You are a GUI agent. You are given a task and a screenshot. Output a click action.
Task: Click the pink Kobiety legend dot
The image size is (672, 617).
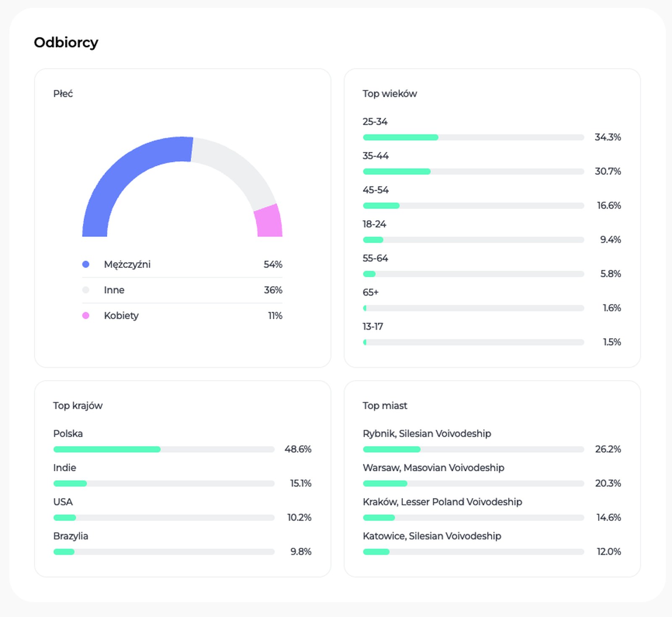point(86,315)
